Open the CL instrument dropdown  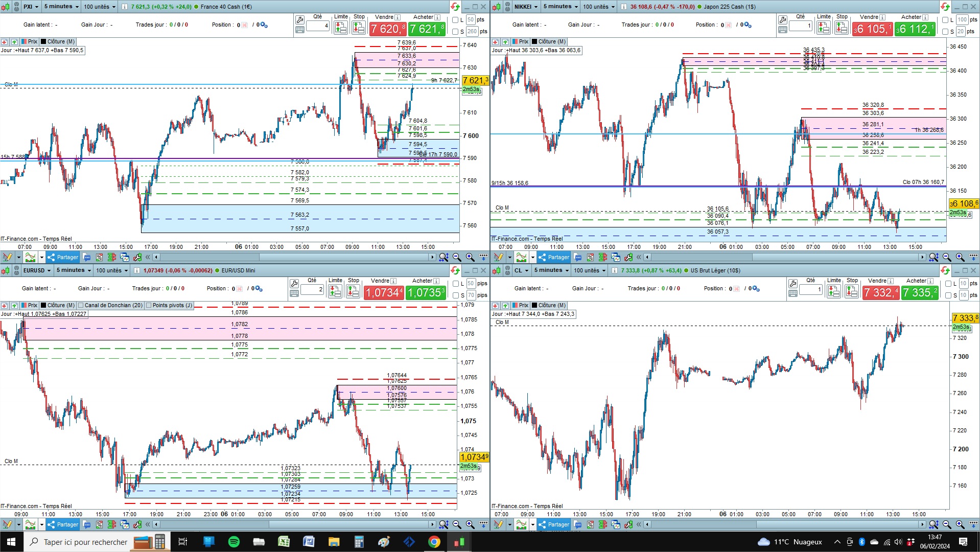point(521,270)
